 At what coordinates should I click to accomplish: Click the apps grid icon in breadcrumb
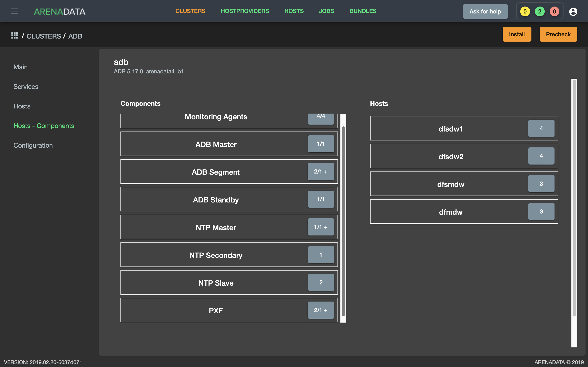click(x=14, y=35)
